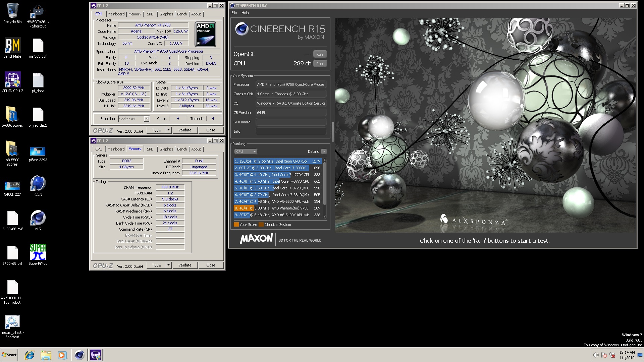Select ranking row AMD A8-5500 354
The image size is (644, 362).
tap(277, 201)
